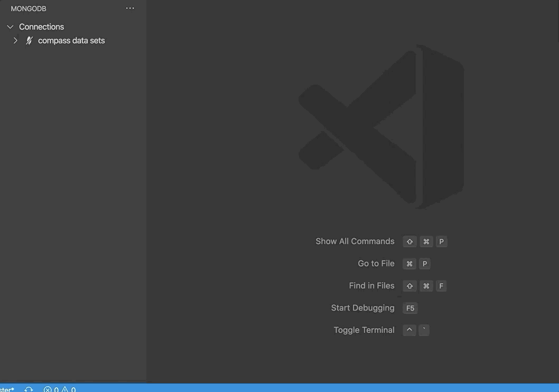Click the P key hint beside Show All Commands
The image size is (559, 392).
(x=441, y=241)
